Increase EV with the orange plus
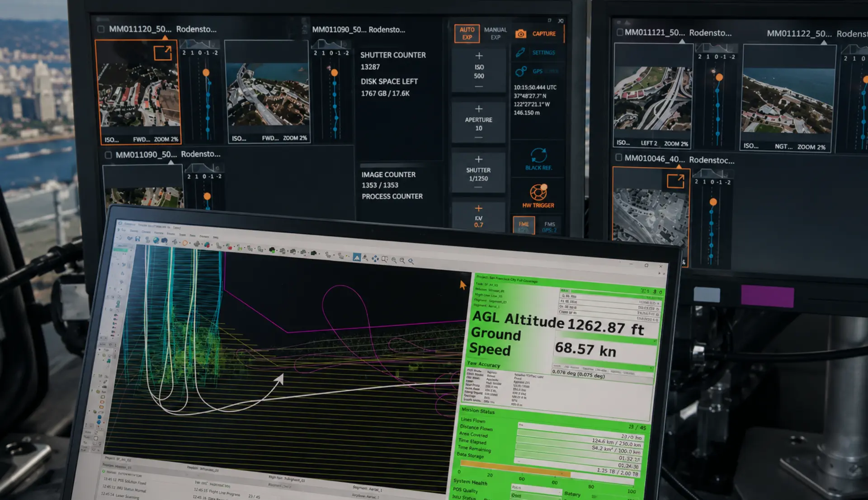Screen dimensions: 868x500 (x=479, y=208)
